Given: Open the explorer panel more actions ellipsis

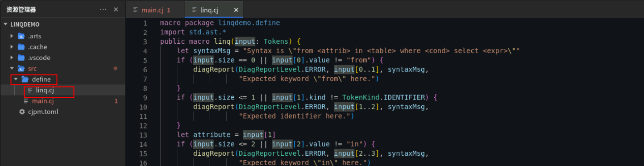Looking at the screenshot, I should (x=103, y=9).
